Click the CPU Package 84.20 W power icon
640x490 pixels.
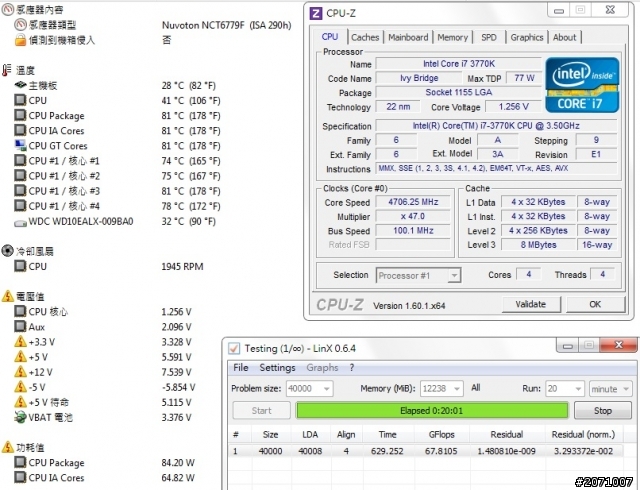[x=20, y=463]
